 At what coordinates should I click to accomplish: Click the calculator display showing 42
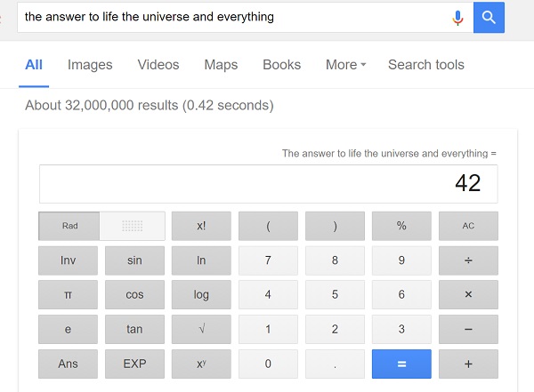pos(269,184)
